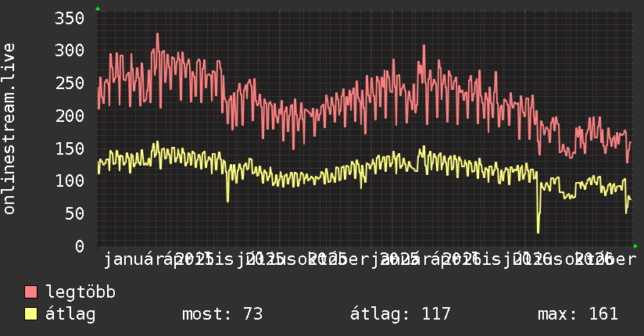Click the green arrow at top of y-axis

98,9
